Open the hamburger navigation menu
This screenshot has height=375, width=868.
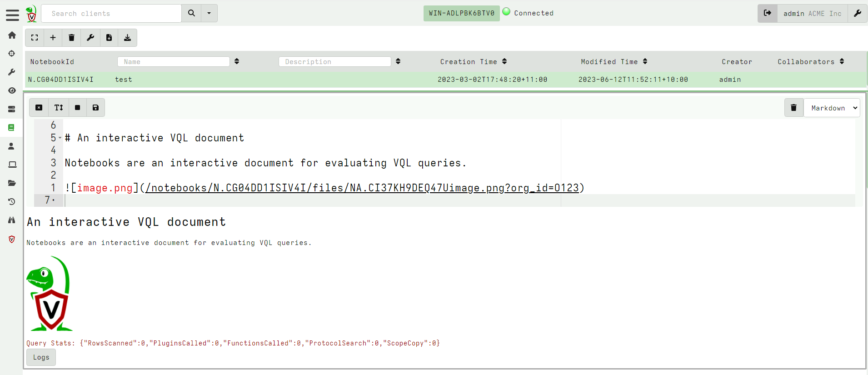pos(12,15)
